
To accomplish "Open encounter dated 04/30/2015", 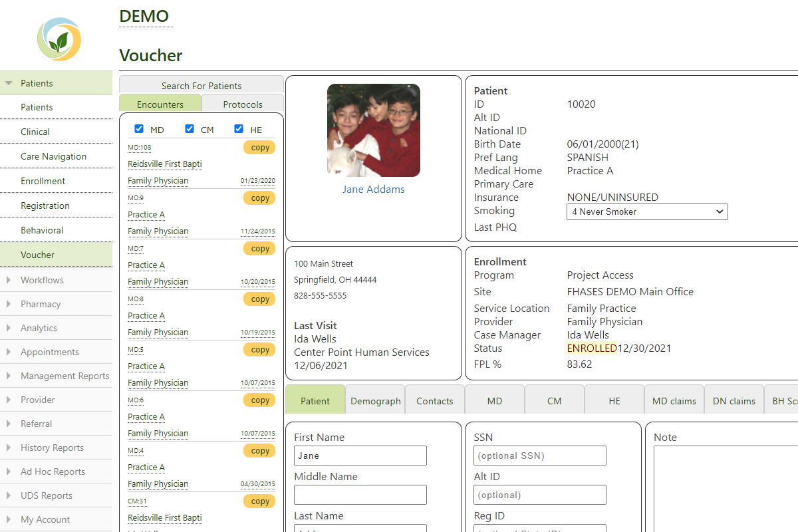I will pos(258,484).
